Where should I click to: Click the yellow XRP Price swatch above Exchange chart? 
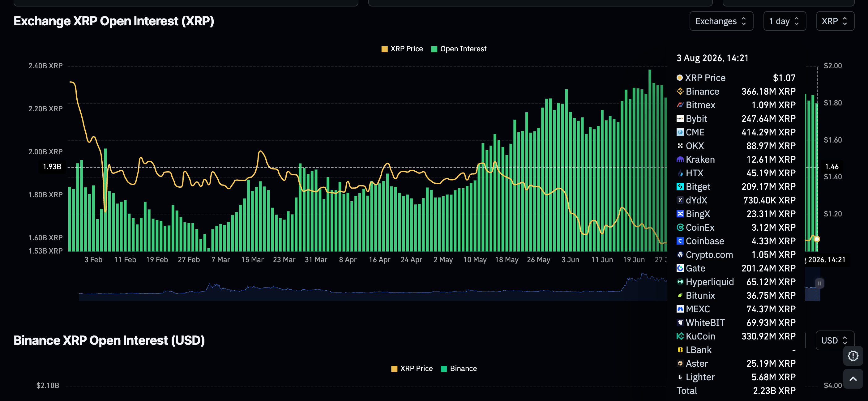[384, 49]
